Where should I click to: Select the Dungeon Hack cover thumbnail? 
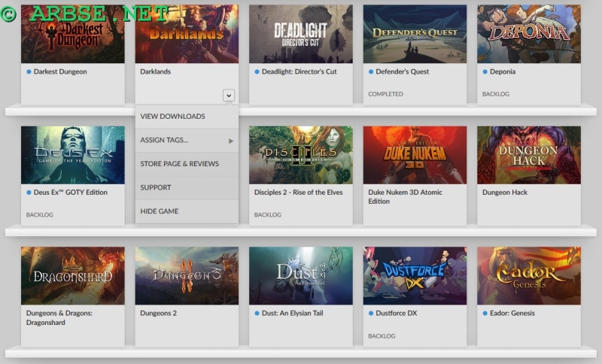point(529,155)
